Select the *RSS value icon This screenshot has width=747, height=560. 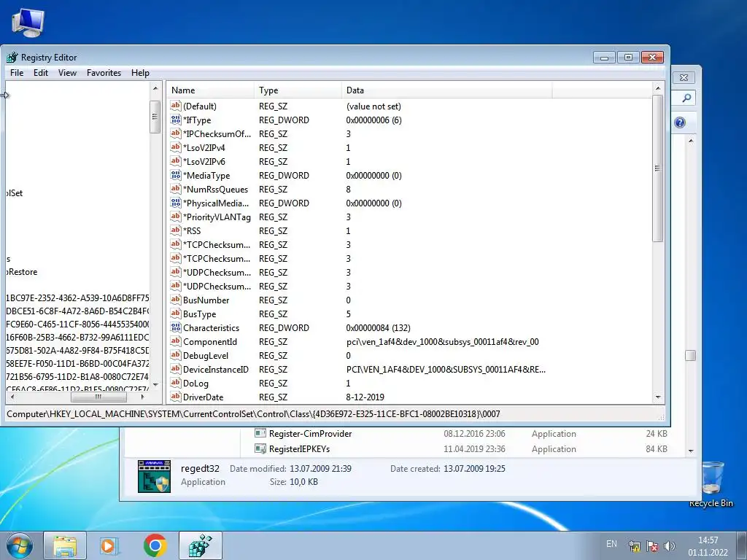(175, 230)
